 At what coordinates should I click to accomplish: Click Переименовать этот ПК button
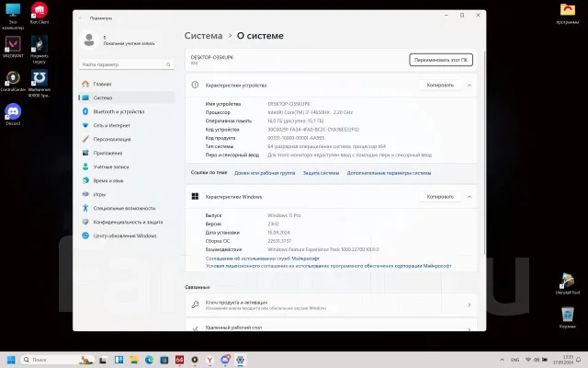[x=441, y=60]
